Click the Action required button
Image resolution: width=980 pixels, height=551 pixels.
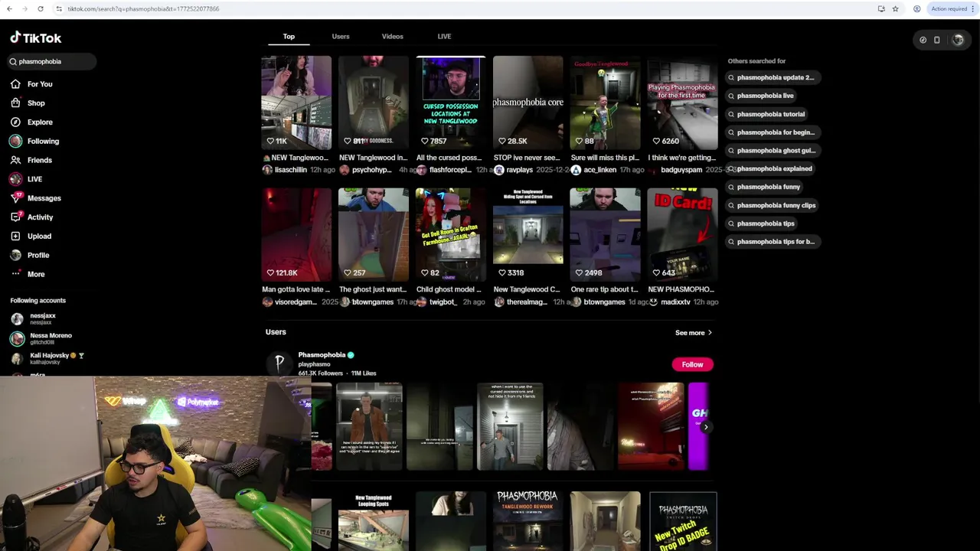[950, 8]
